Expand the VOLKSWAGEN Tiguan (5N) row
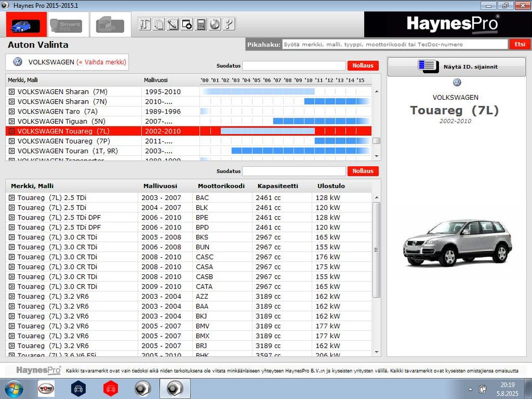The height and width of the screenshot is (399, 532). pos(12,121)
